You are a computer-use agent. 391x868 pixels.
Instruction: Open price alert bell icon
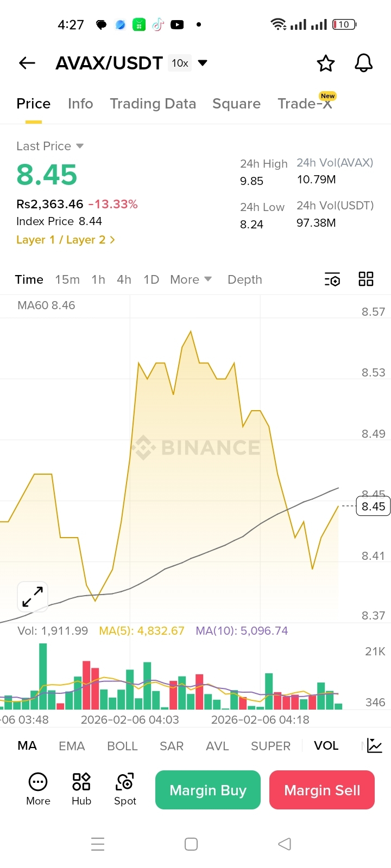[x=364, y=63]
